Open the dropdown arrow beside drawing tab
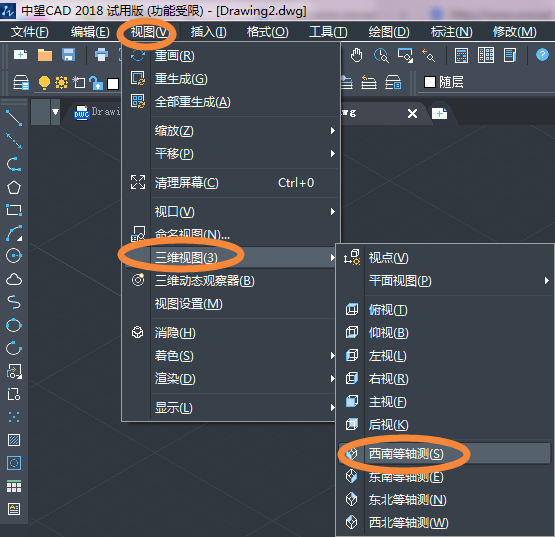The height and width of the screenshot is (537, 555). click(56, 112)
